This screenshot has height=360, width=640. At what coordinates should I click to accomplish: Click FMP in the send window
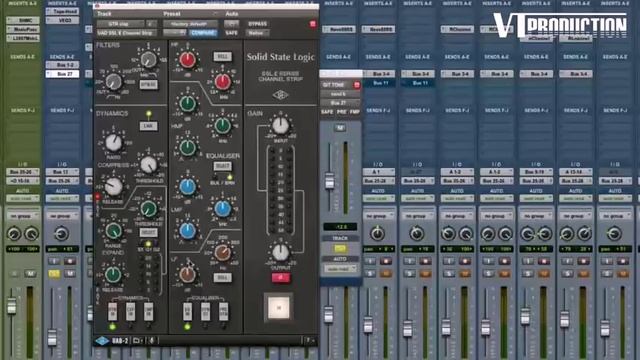[x=354, y=112]
